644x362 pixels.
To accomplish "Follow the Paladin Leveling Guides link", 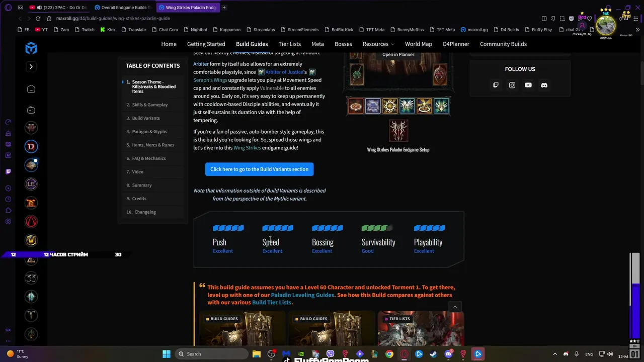I will tap(302, 295).
